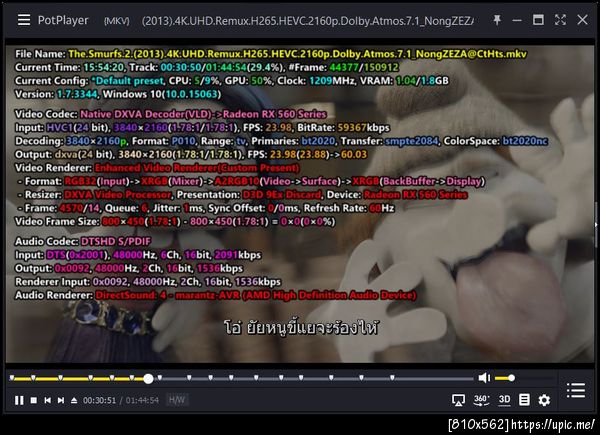600x435 pixels.
Task: Pin the player window on top
Action: (x=497, y=20)
